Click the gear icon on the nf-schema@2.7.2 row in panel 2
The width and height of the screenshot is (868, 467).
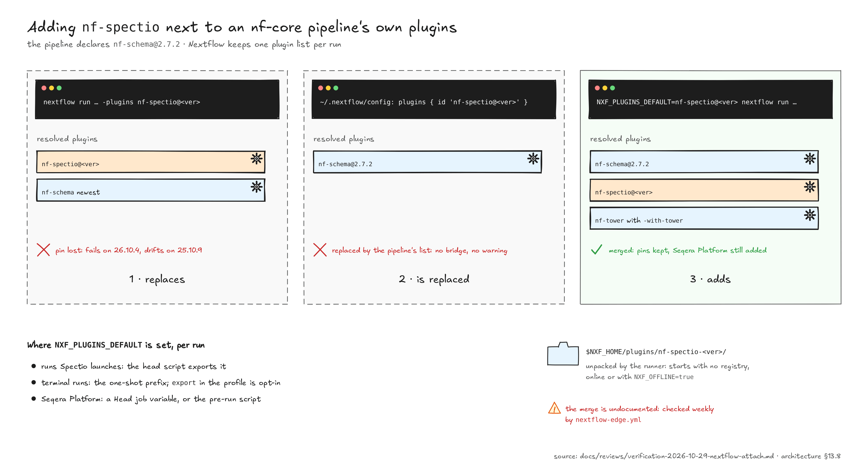533,159
